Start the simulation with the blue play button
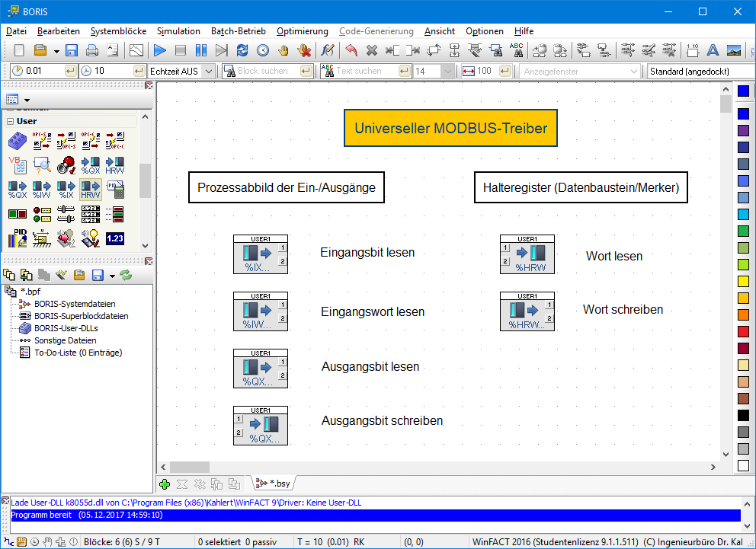Viewport: 756px width, 549px height. [x=159, y=50]
